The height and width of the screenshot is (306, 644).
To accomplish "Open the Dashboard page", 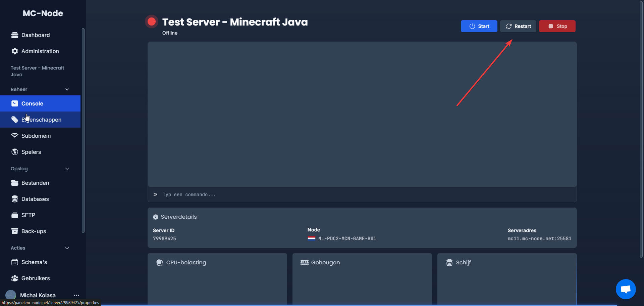I will 40,35.
